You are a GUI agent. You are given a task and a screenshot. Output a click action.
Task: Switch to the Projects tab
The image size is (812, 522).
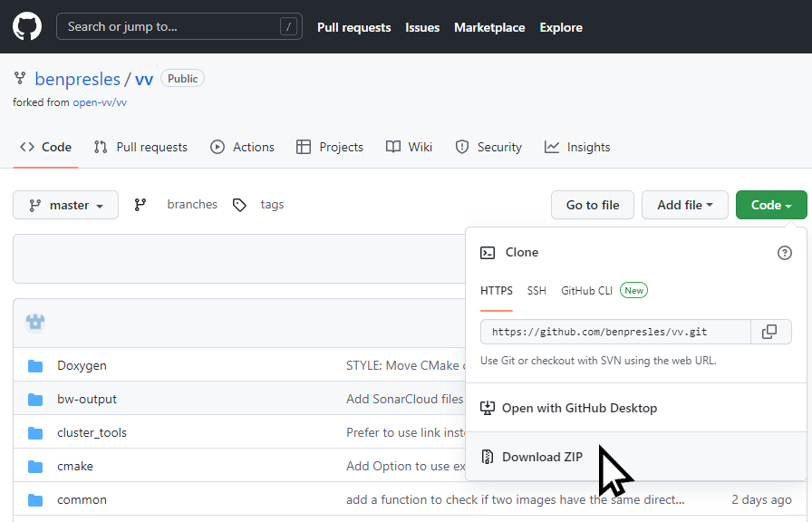pyautogui.click(x=329, y=147)
